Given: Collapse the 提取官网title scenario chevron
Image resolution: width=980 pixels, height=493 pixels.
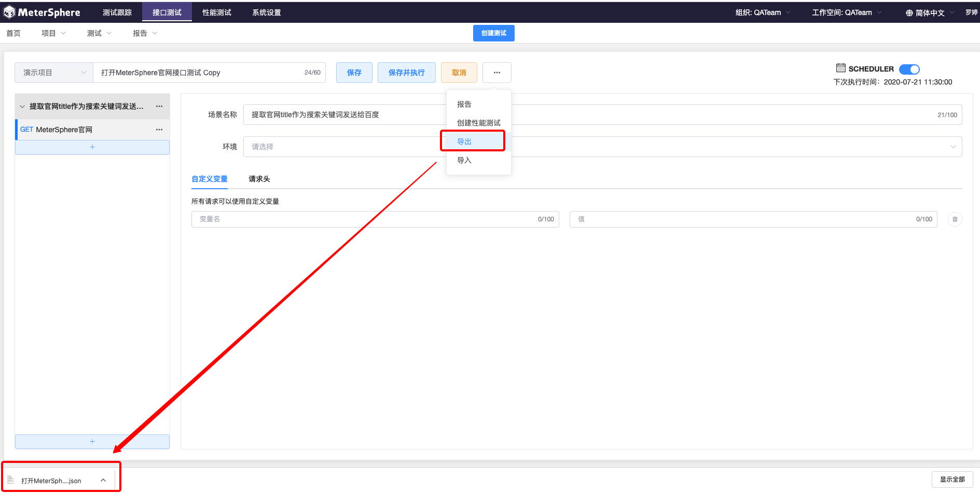Looking at the screenshot, I should pos(22,107).
